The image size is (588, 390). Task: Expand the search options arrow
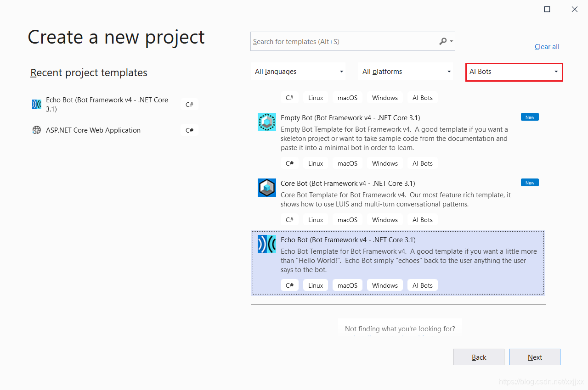tap(452, 42)
